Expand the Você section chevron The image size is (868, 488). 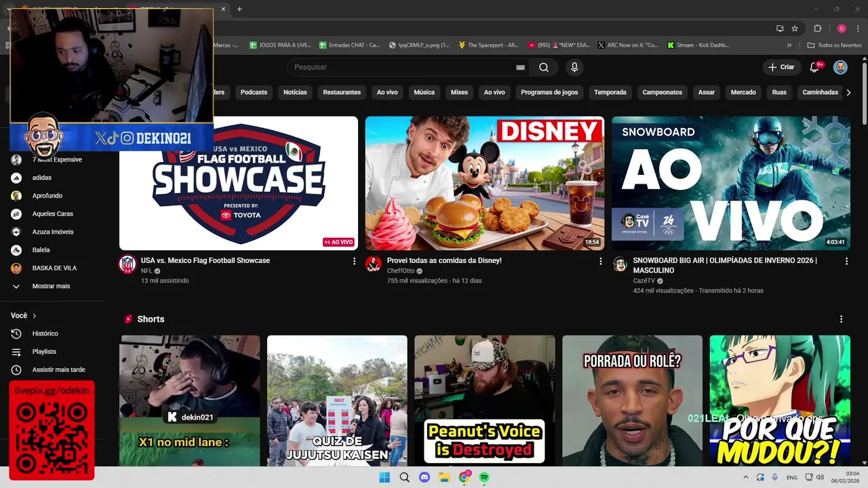[34, 316]
